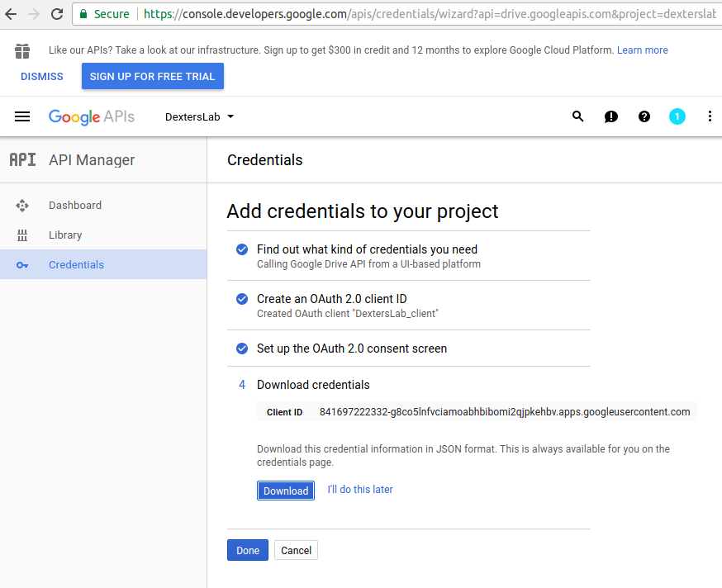Click the green Secure padlock icon
Screen dimensions: 722x588
pos(83,14)
